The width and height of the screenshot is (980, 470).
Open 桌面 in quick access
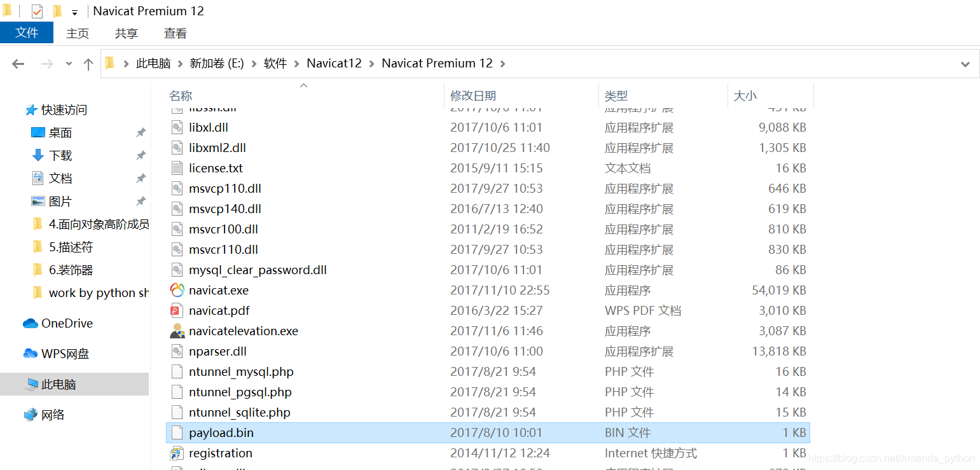pyautogui.click(x=52, y=132)
